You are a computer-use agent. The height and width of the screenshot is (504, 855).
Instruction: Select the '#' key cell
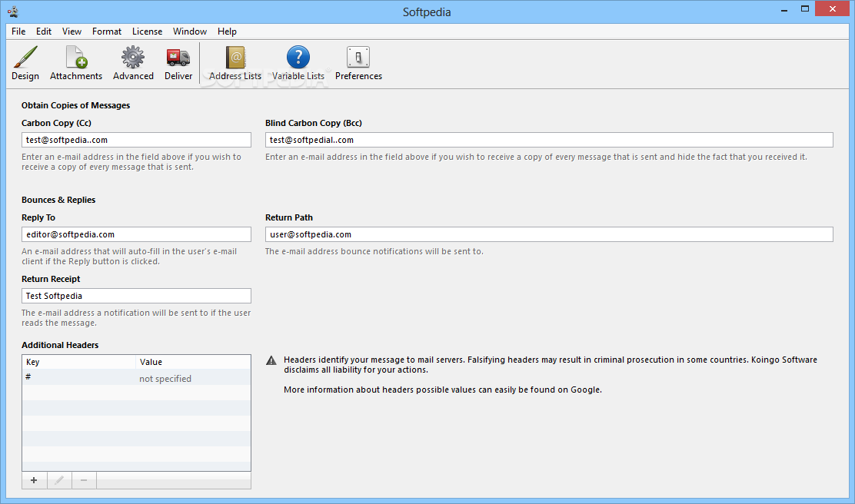(79, 377)
